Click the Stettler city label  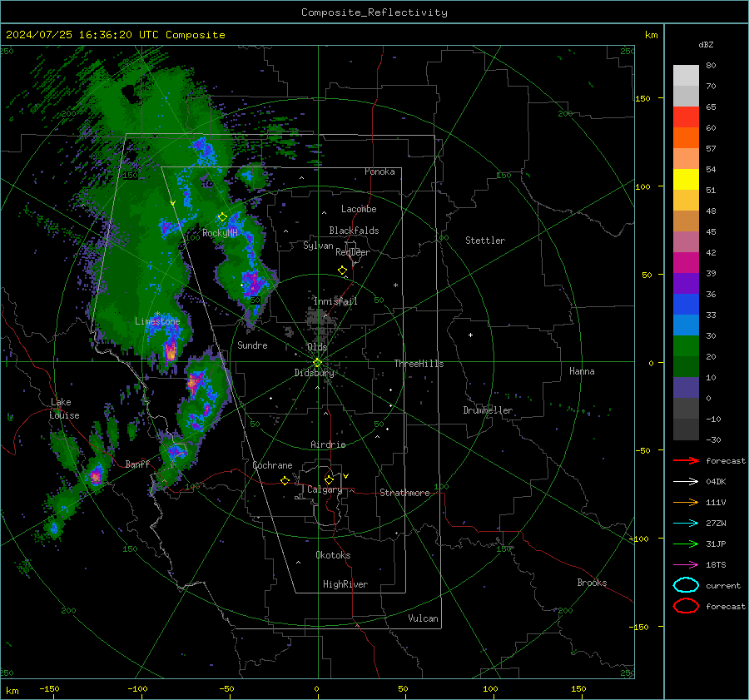pos(485,241)
